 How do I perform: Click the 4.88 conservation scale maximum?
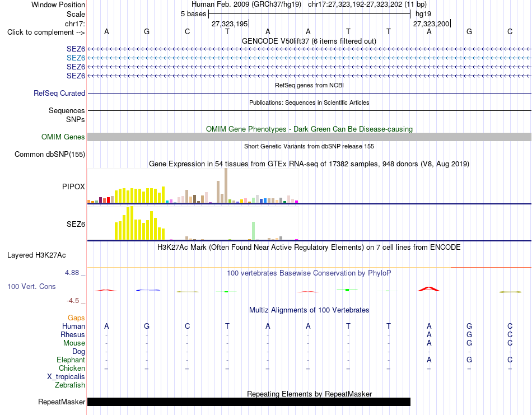pos(72,273)
